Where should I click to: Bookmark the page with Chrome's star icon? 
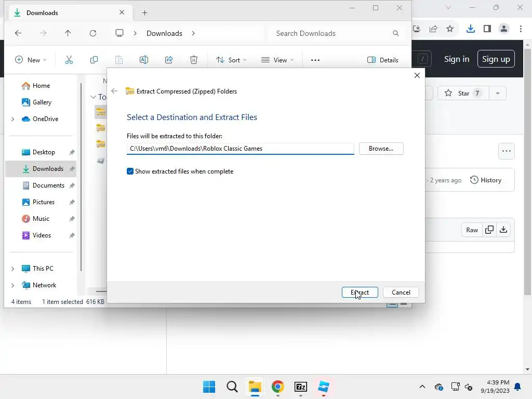pos(450,29)
